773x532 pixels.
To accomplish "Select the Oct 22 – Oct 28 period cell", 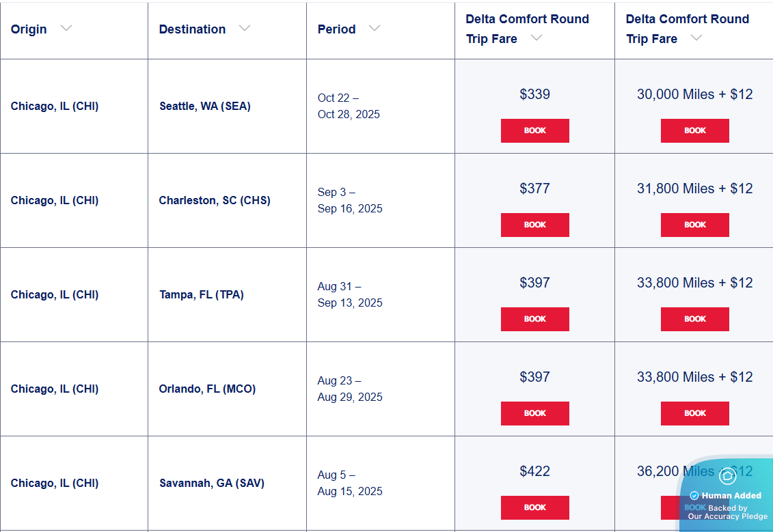I will pyautogui.click(x=349, y=107).
